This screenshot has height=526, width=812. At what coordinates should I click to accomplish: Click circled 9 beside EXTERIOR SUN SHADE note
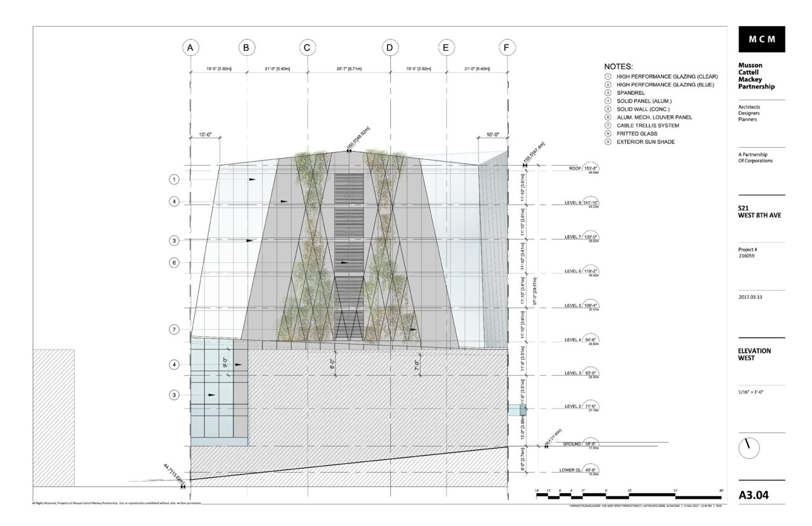point(608,142)
